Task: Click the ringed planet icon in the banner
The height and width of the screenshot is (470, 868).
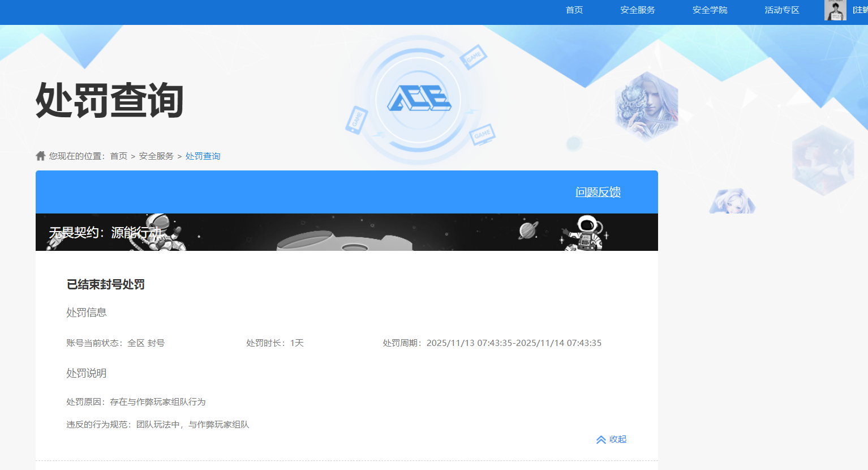Action: point(527,230)
